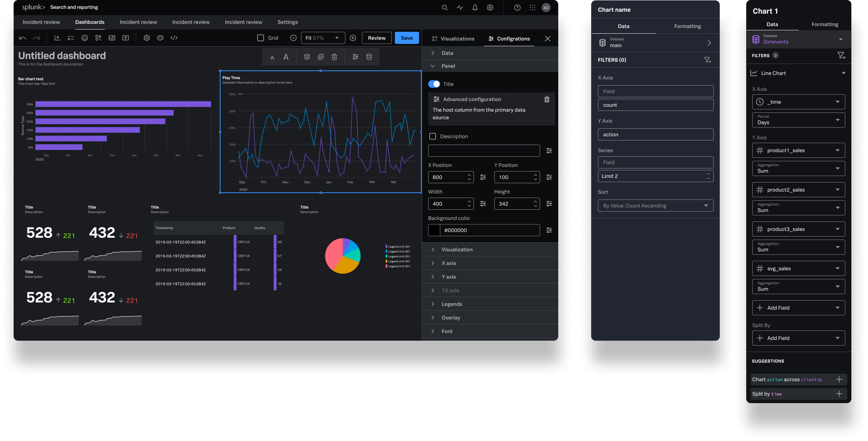Duplicate the selected panel
Image resolution: width=868 pixels, height=441 pixels.
tap(321, 57)
